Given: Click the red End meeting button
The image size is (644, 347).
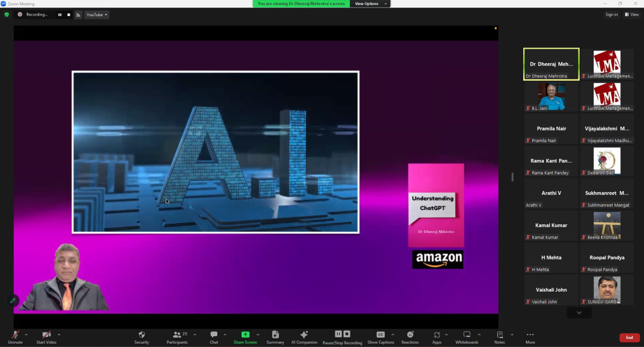Looking at the screenshot, I should 630,338.
